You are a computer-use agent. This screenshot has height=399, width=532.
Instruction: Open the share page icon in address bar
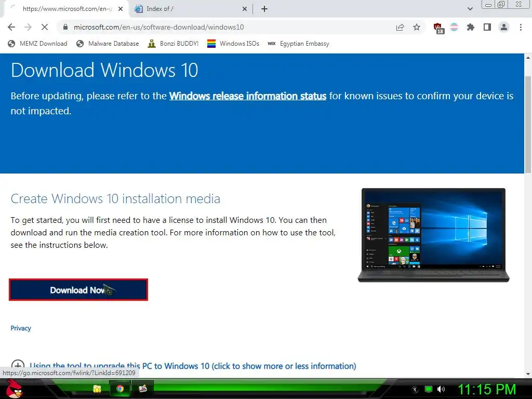tap(400, 28)
